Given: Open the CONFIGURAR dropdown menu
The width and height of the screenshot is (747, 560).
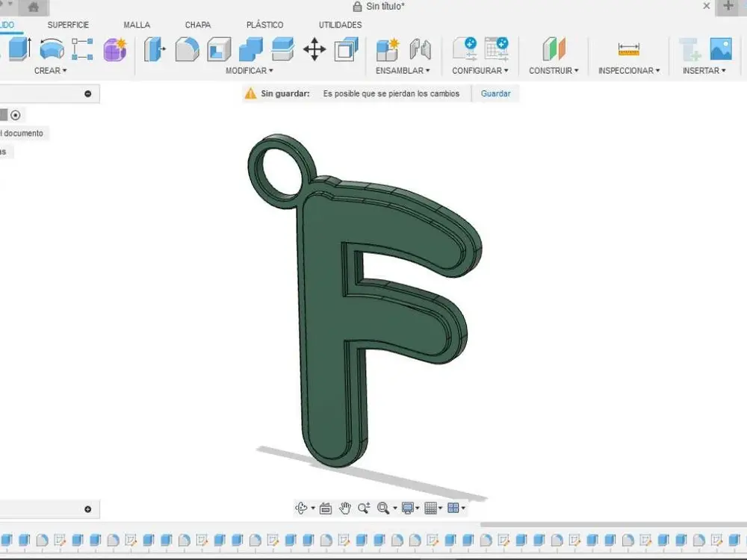Looking at the screenshot, I should pyautogui.click(x=480, y=70).
